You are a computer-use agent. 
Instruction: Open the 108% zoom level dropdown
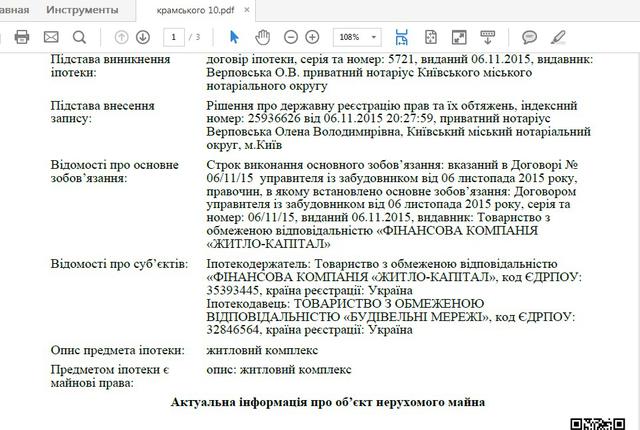[x=357, y=38]
